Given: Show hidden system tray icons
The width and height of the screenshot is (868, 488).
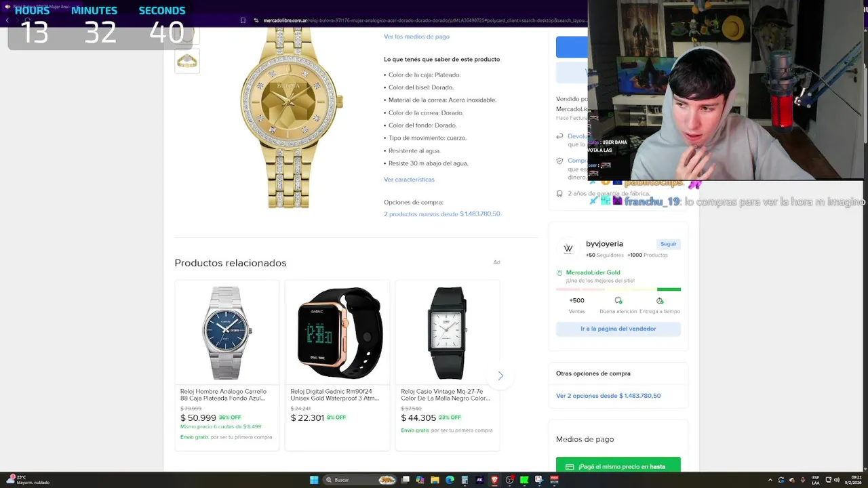Looking at the screenshot, I should click(x=770, y=480).
